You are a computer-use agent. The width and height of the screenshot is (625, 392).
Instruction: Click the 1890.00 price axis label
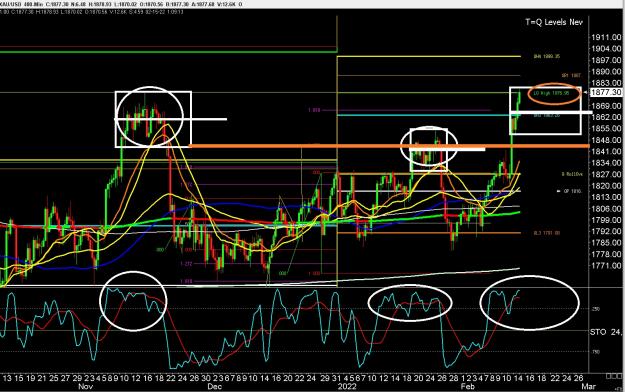pyautogui.click(x=606, y=72)
